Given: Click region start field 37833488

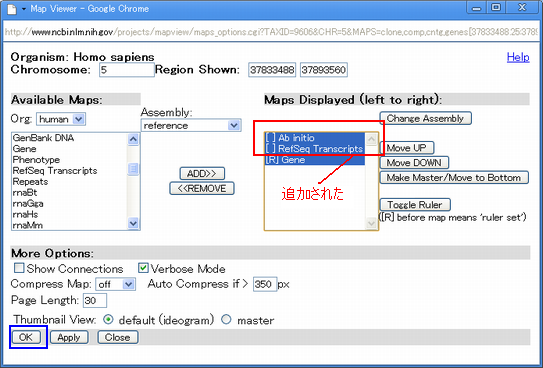Looking at the screenshot, I should (272, 70).
